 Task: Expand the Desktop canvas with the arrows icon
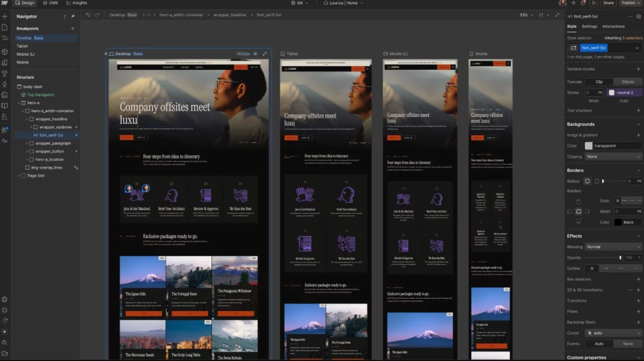265,54
